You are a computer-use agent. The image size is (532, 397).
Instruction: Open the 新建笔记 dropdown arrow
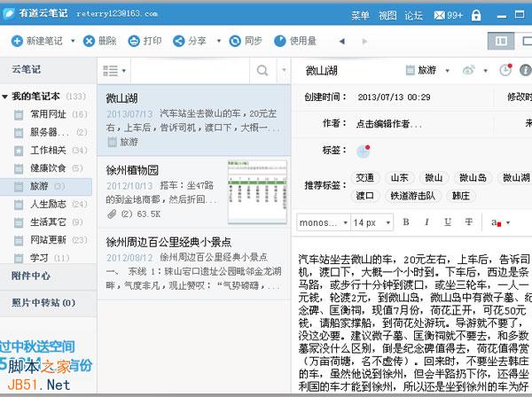click(x=73, y=41)
